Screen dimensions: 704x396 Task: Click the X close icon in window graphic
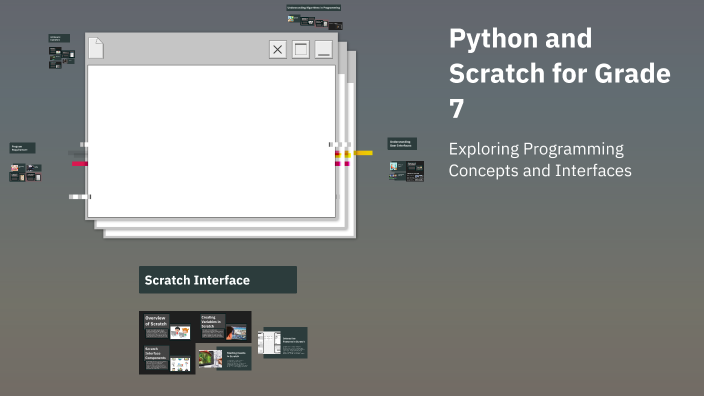pyautogui.click(x=278, y=49)
